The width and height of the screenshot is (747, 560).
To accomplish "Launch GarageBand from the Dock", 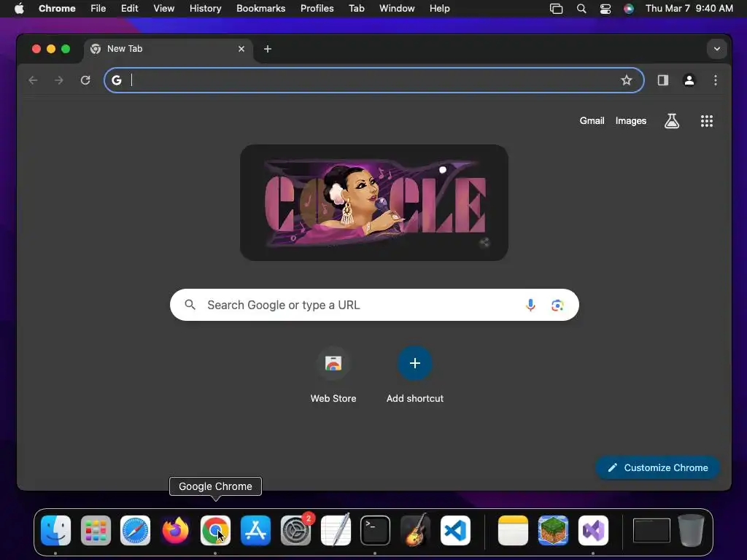I will point(415,531).
